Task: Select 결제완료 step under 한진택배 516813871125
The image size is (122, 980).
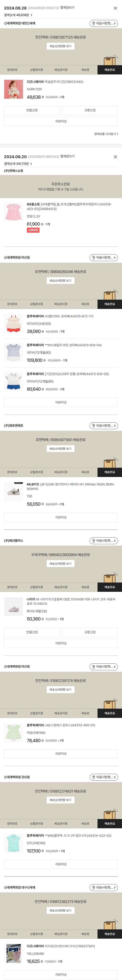Action: [12, 70]
